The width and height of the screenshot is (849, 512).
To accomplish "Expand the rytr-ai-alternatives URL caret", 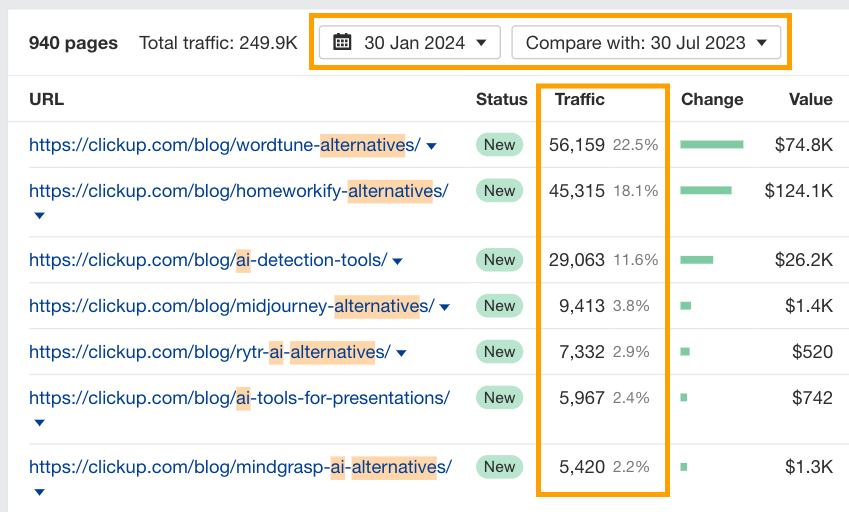I will (401, 353).
